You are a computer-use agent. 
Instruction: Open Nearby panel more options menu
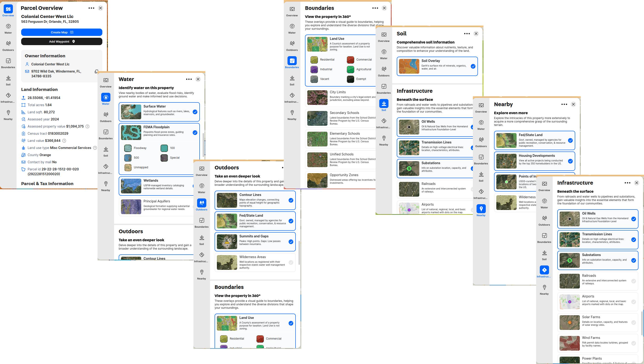click(564, 104)
